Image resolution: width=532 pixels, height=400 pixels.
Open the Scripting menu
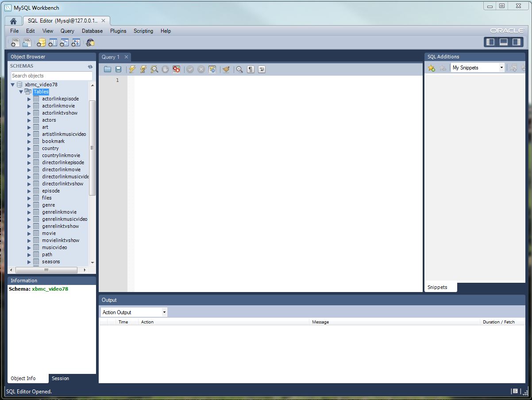pos(143,31)
